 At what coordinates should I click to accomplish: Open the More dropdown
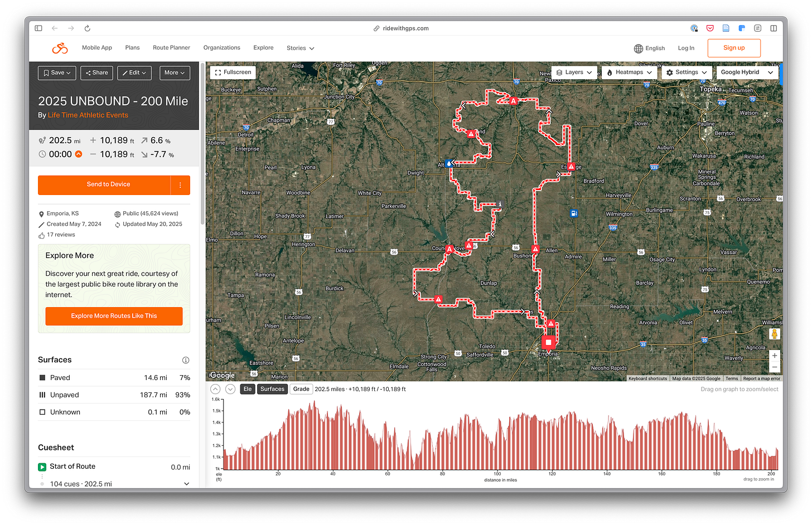pyautogui.click(x=175, y=73)
